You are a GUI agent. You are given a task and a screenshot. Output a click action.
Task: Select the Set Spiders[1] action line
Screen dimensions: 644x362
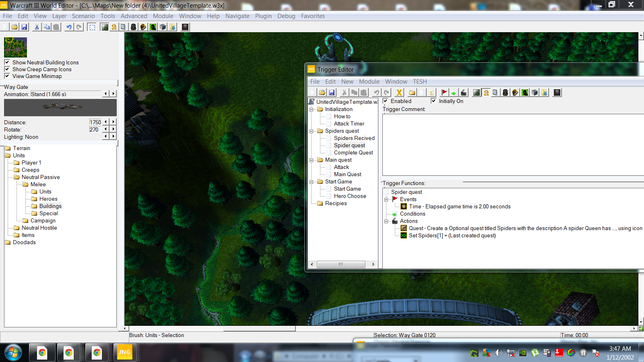pos(452,235)
